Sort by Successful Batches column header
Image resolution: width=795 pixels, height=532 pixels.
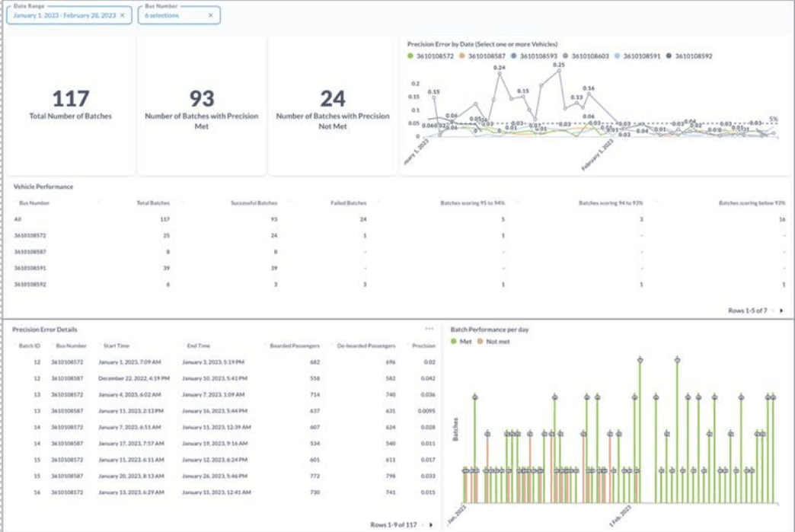point(254,203)
